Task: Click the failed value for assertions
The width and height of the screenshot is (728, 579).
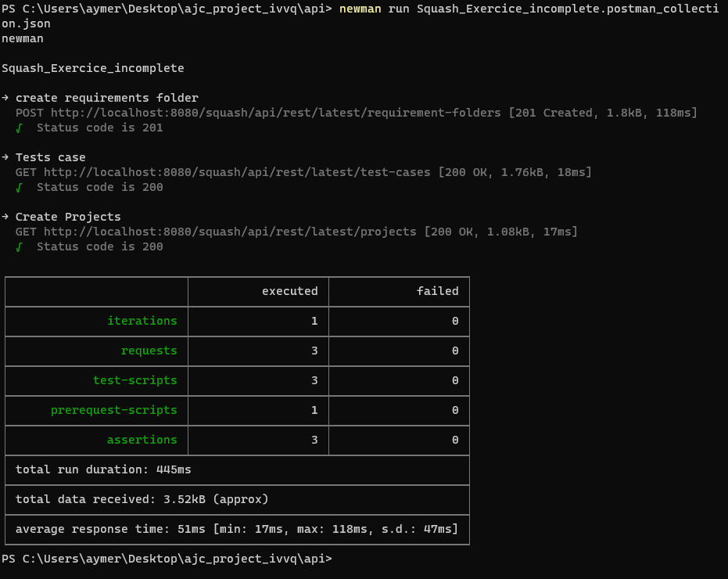Action: point(455,440)
